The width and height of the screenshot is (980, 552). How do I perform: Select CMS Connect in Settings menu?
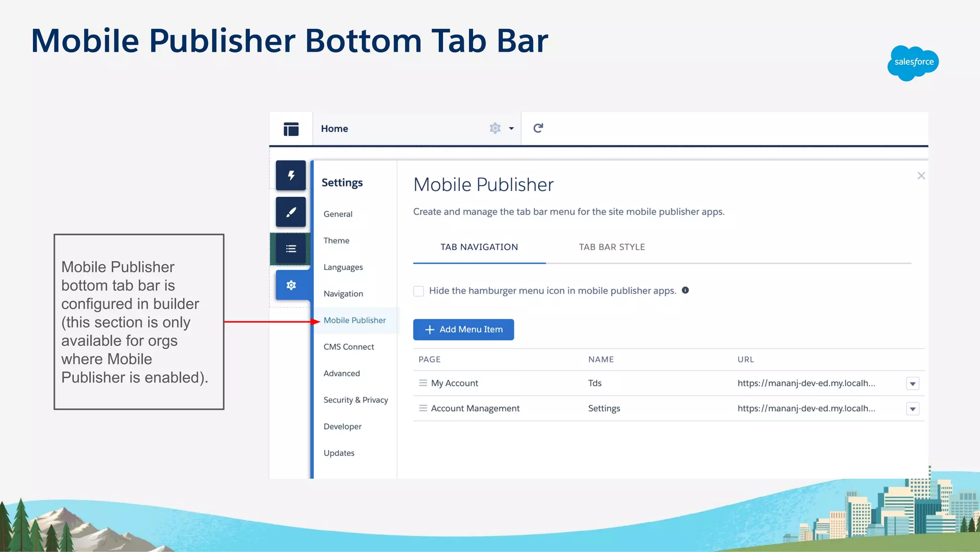pos(349,347)
